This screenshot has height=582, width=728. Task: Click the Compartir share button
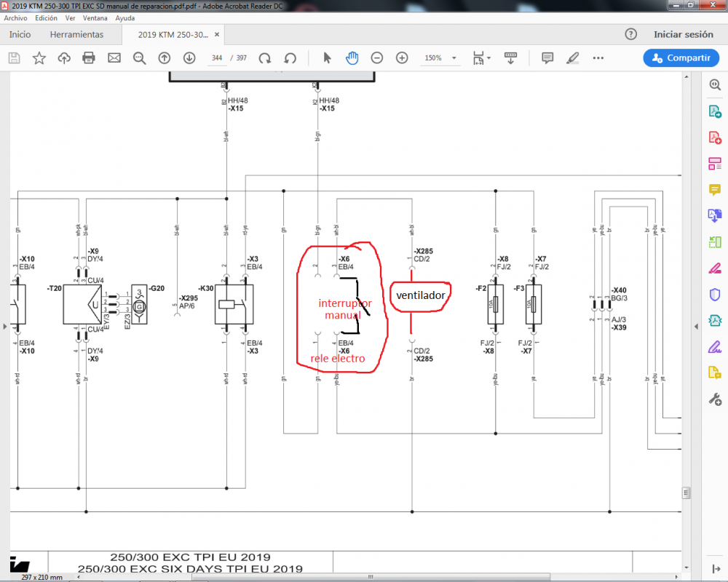tap(681, 58)
